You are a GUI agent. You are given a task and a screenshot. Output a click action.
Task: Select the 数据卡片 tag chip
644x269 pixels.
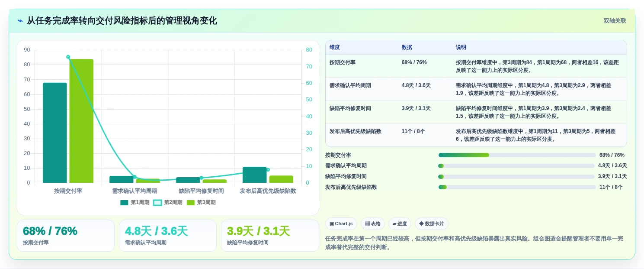[432, 224]
